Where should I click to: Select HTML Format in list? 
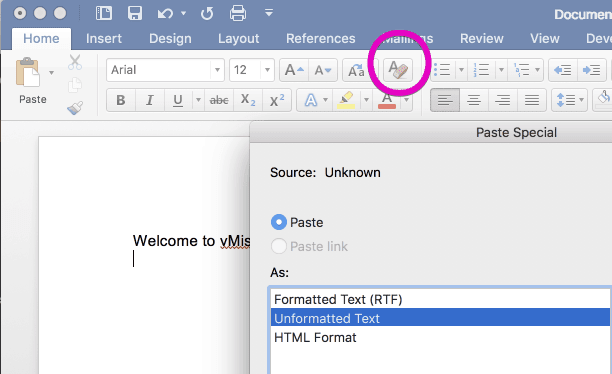[440, 337]
